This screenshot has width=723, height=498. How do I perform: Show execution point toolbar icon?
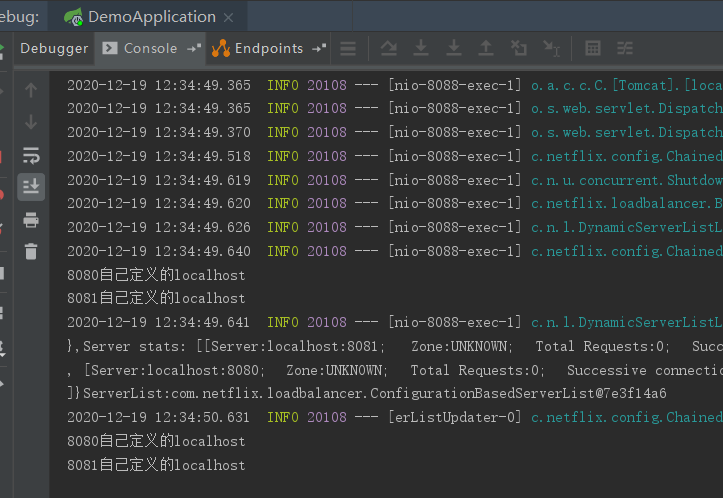click(x=348, y=48)
